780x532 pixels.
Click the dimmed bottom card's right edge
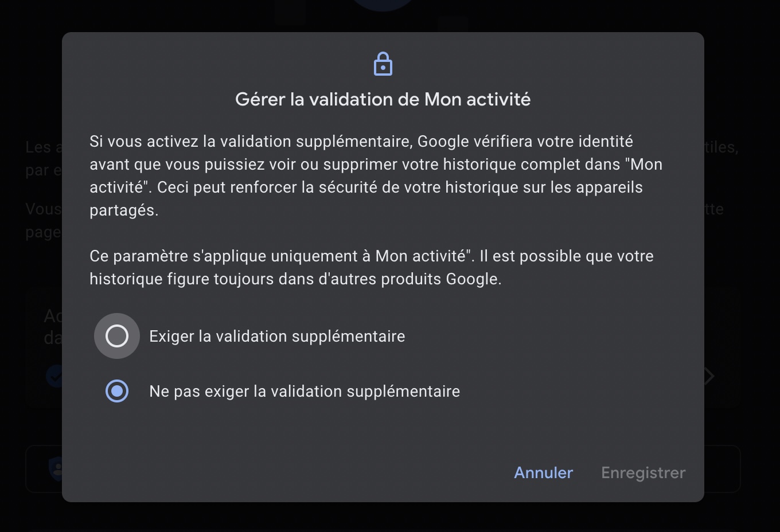click(x=723, y=469)
